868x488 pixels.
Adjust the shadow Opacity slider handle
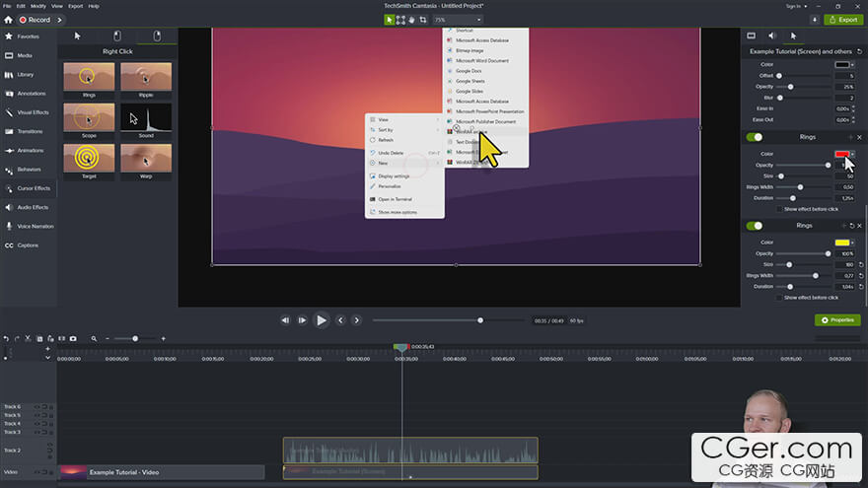(x=790, y=87)
